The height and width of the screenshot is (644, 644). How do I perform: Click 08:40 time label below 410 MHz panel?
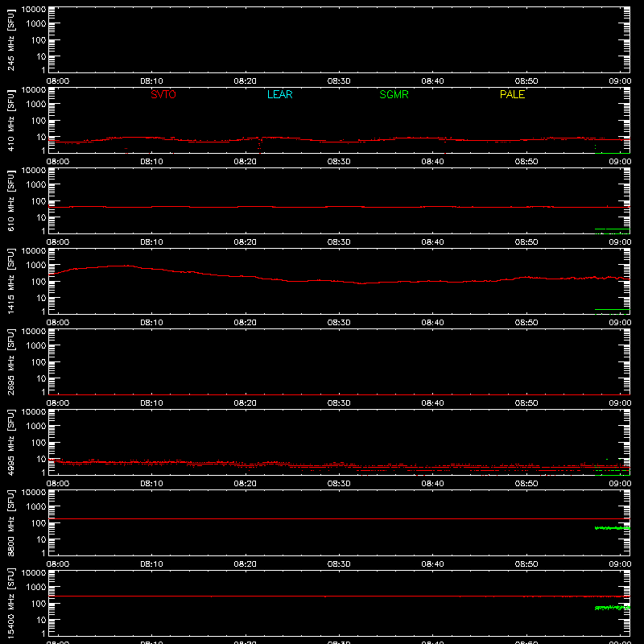click(432, 162)
